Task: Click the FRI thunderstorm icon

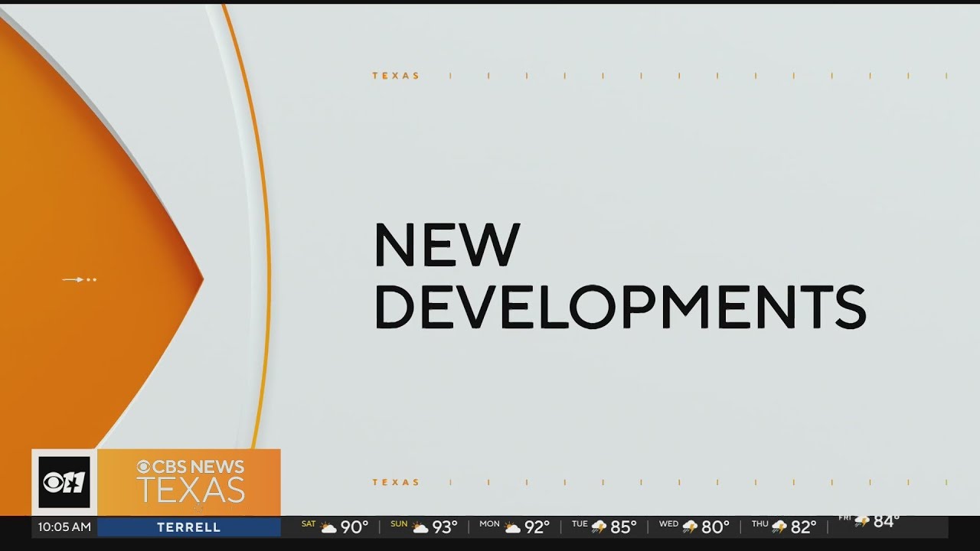Action: [x=863, y=521]
